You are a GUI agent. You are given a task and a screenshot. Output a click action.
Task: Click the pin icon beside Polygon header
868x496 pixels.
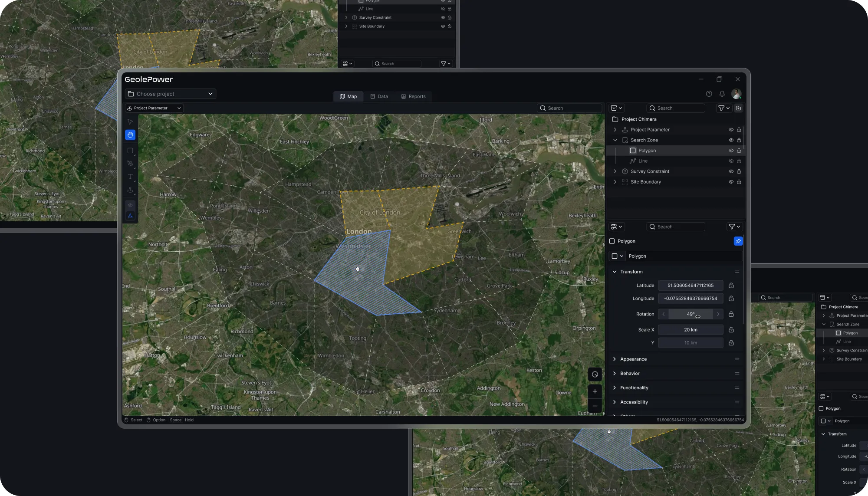738,241
